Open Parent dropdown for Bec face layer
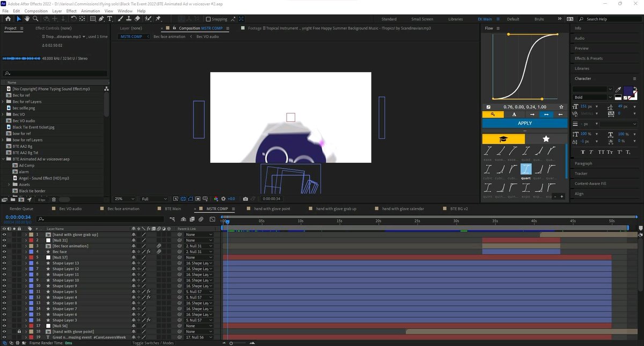 point(199,251)
